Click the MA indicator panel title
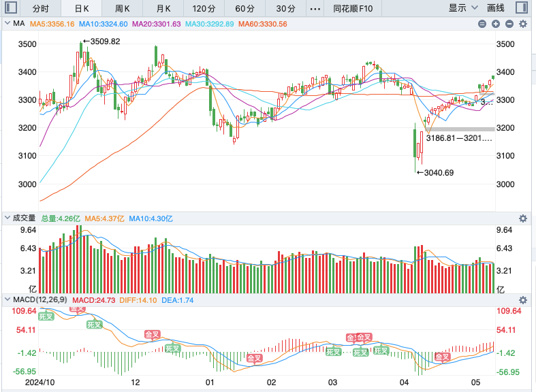Image resolution: width=536 pixels, height=392 pixels. pyautogui.click(x=19, y=23)
